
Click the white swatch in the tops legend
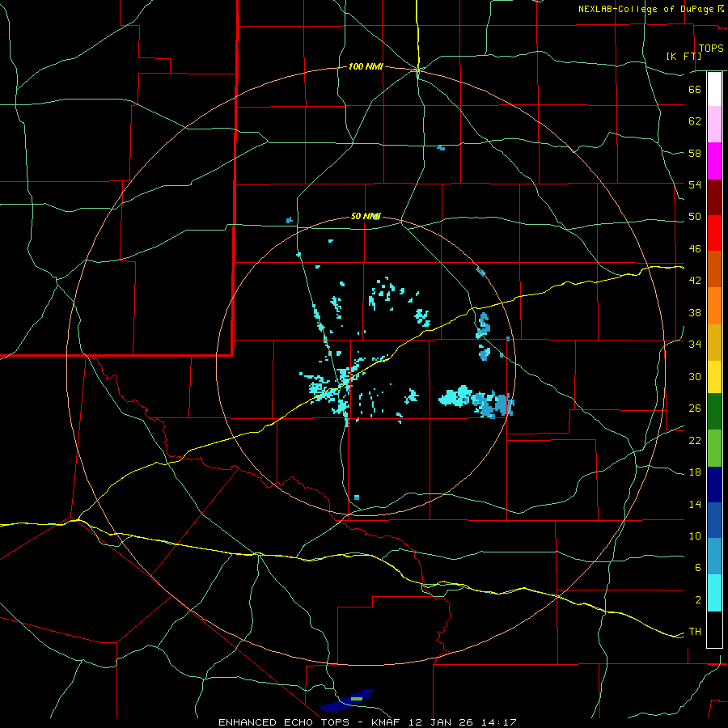click(x=714, y=89)
